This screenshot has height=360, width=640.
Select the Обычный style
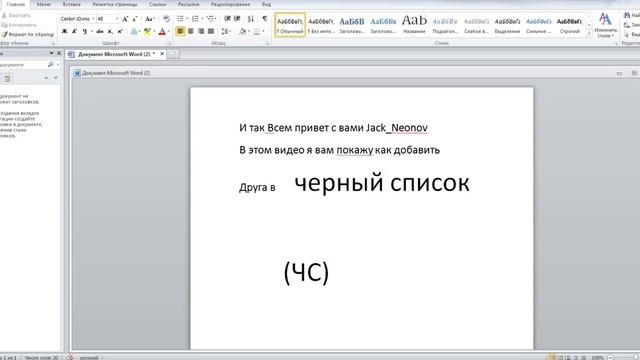click(290, 25)
